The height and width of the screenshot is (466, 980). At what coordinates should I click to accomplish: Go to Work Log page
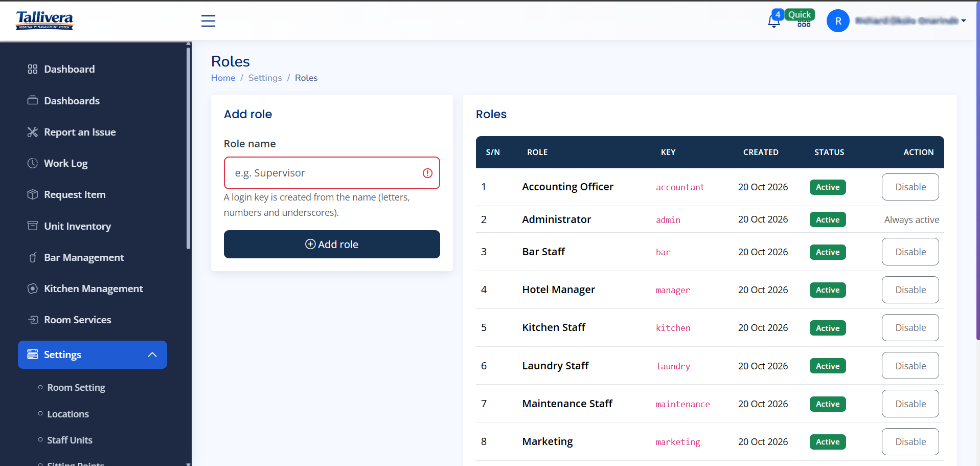point(66,163)
